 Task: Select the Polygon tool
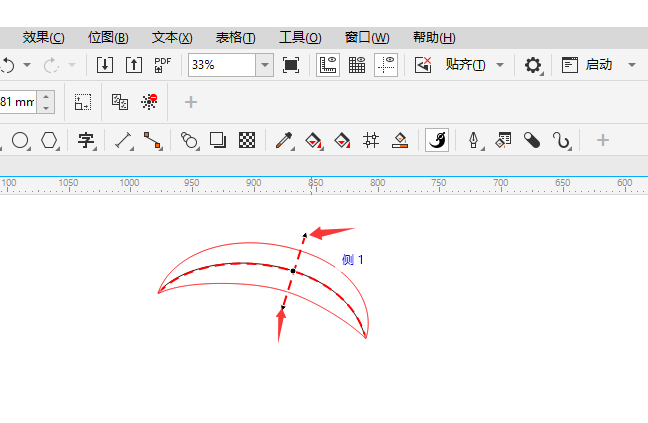coord(49,140)
